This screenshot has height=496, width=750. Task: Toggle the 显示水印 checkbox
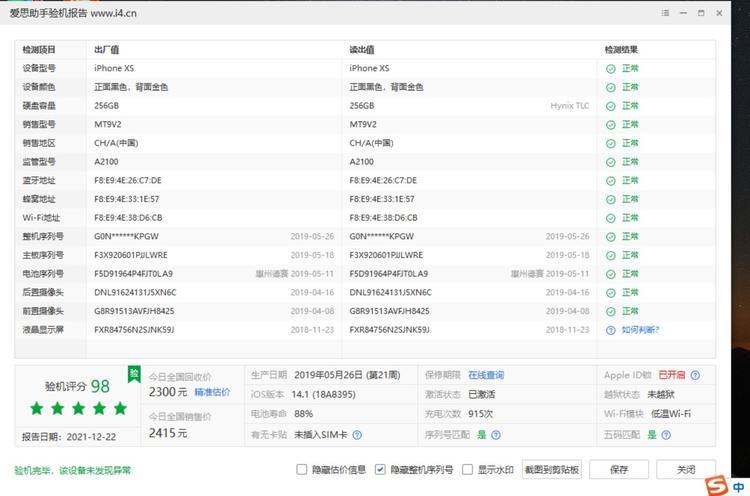467,469
